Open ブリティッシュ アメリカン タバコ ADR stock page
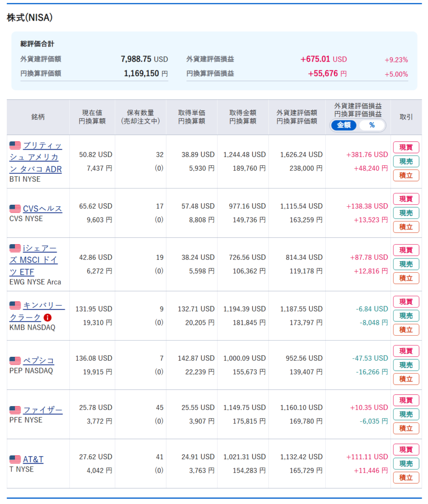The image size is (428, 504). click(x=35, y=157)
